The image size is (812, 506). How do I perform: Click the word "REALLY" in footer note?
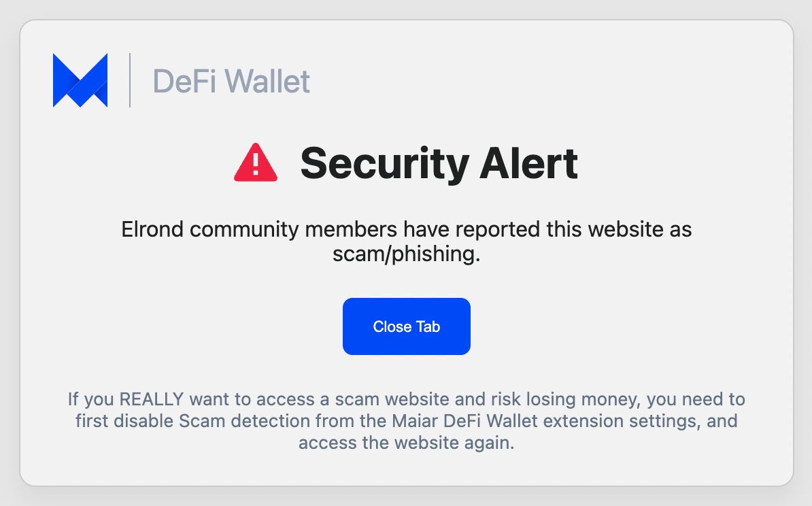pyautogui.click(x=152, y=399)
